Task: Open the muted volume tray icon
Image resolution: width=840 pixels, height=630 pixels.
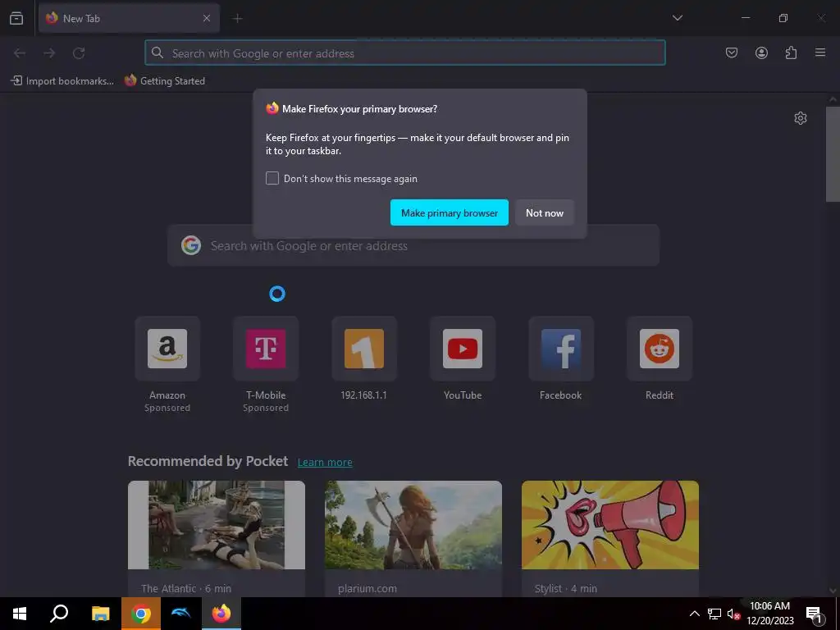Action: 733,614
